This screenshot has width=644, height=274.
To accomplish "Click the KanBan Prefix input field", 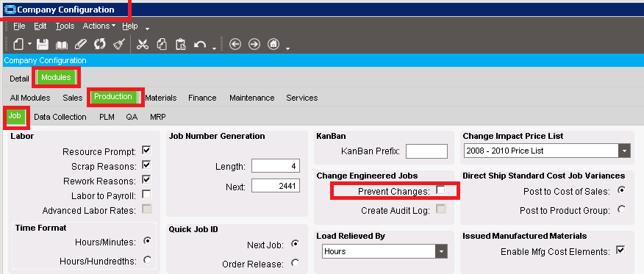I will click(426, 151).
